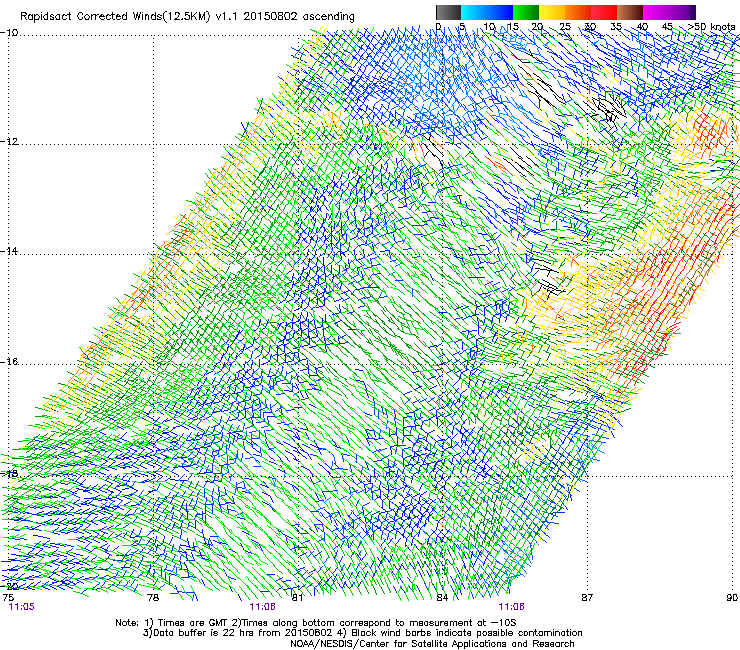
Task: Click the '-12' latitude axis label
Action: pyautogui.click(x=9, y=142)
